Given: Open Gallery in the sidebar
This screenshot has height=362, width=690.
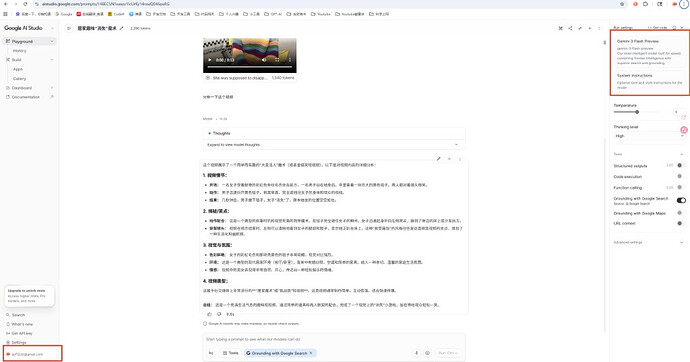Looking at the screenshot, I should [x=19, y=78].
